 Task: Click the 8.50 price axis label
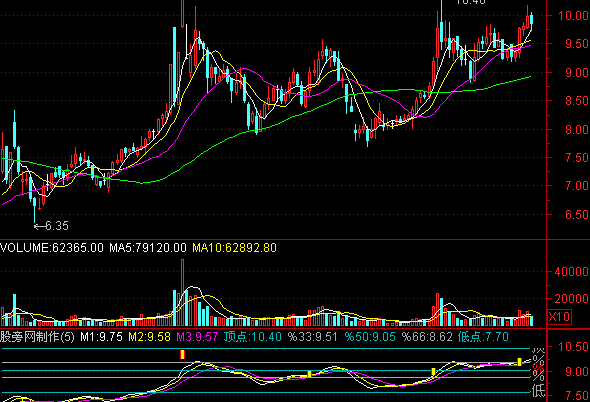577,100
